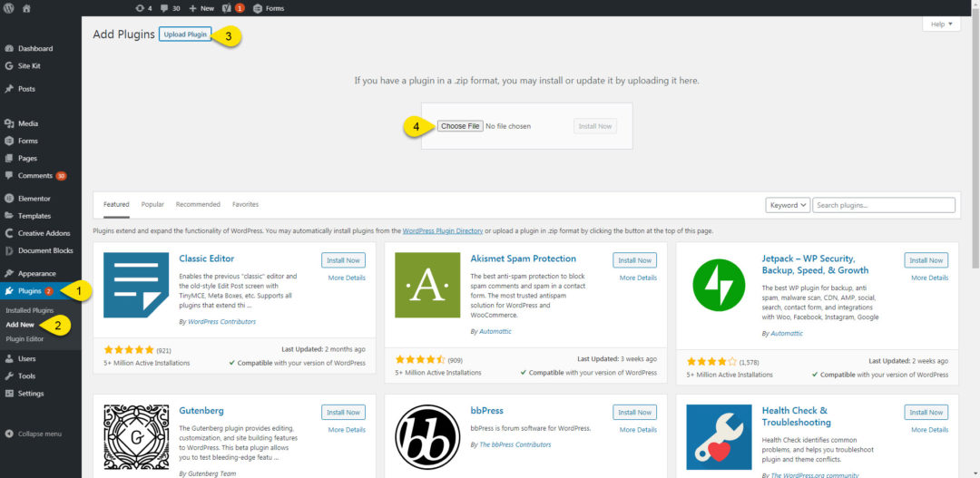Open Site Kit in sidebar
Viewport: 980px width, 478px height.
[x=29, y=65]
